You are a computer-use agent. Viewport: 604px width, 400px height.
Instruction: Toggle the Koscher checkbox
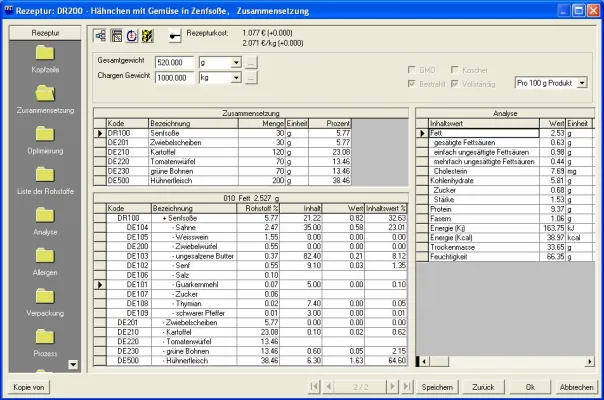tap(455, 69)
